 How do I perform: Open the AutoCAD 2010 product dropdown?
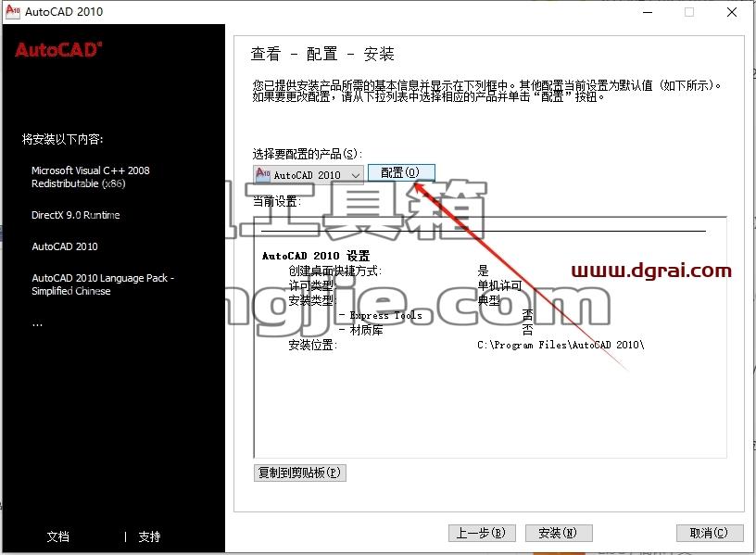[309, 174]
